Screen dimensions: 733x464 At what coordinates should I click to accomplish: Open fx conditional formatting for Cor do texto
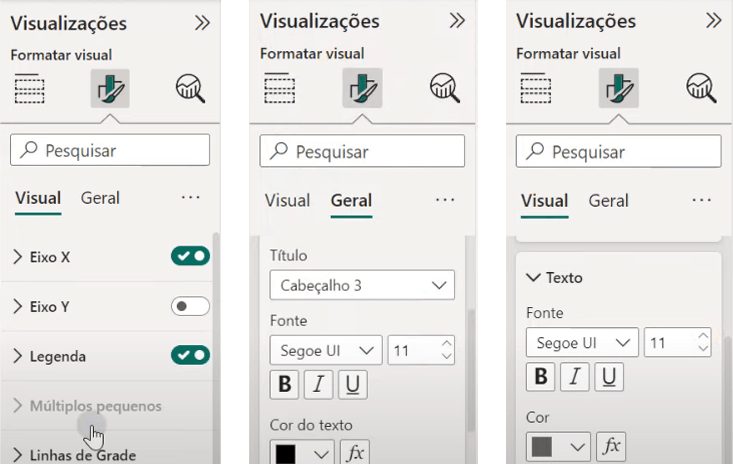coord(355,452)
